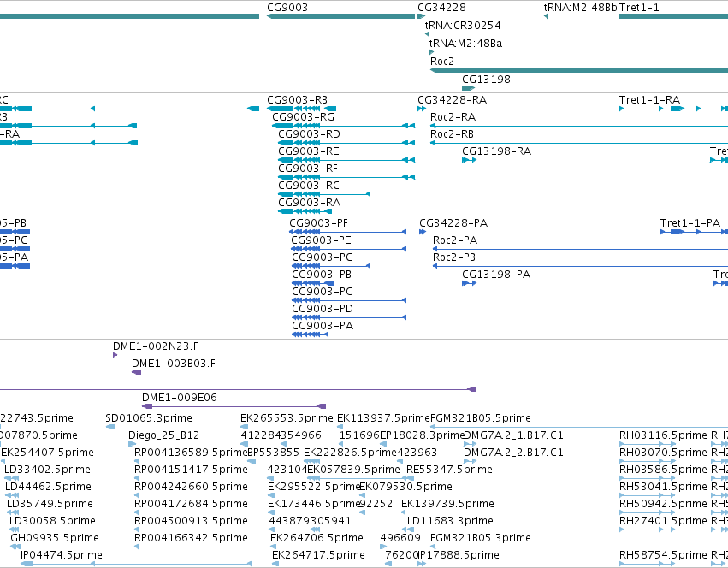This screenshot has height=568, width=728.
Task: Click transcript CG13198-RA
Action: [x=496, y=151]
